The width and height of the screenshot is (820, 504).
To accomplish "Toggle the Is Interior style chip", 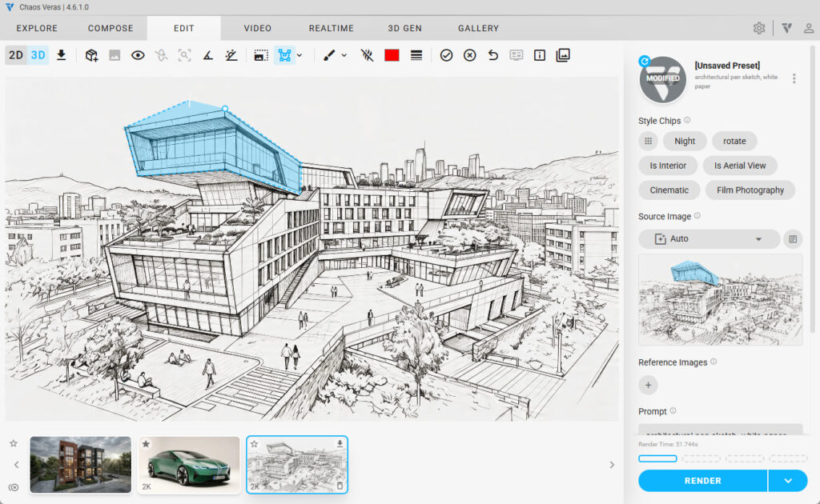I will point(668,166).
